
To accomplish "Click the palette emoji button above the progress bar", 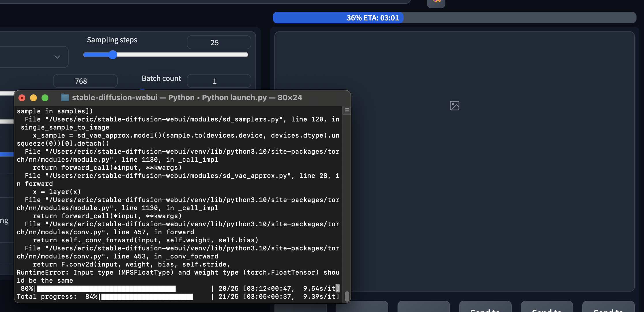I will [x=436, y=2].
